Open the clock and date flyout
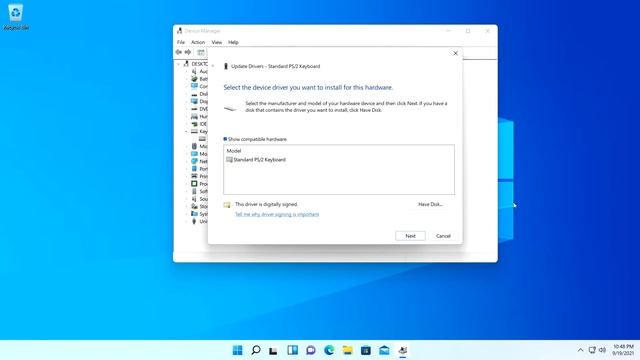The width and height of the screenshot is (640, 360). click(x=623, y=350)
